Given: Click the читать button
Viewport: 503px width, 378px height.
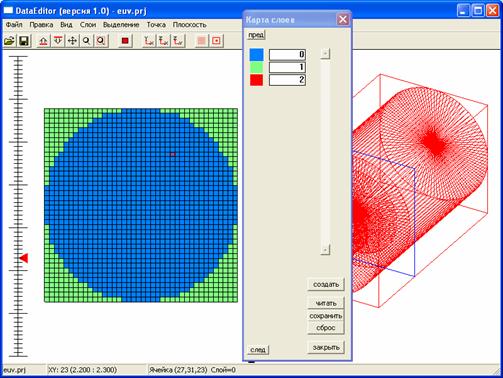Looking at the screenshot, I should click(326, 303).
